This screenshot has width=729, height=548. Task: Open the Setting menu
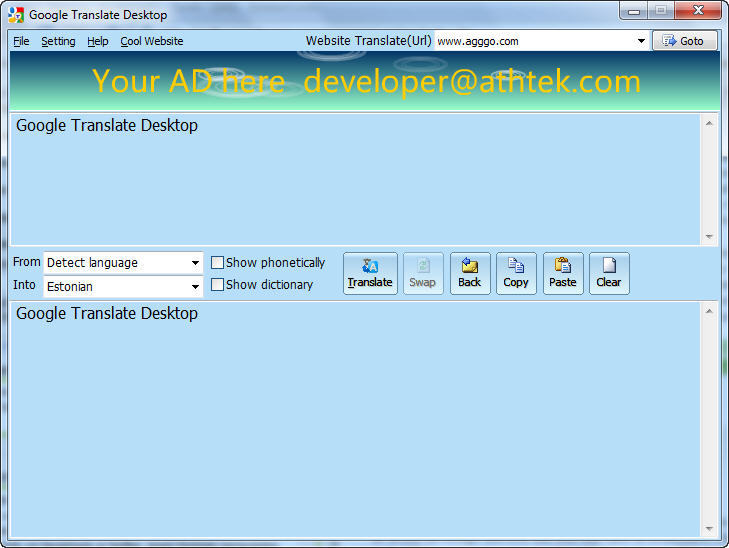58,41
